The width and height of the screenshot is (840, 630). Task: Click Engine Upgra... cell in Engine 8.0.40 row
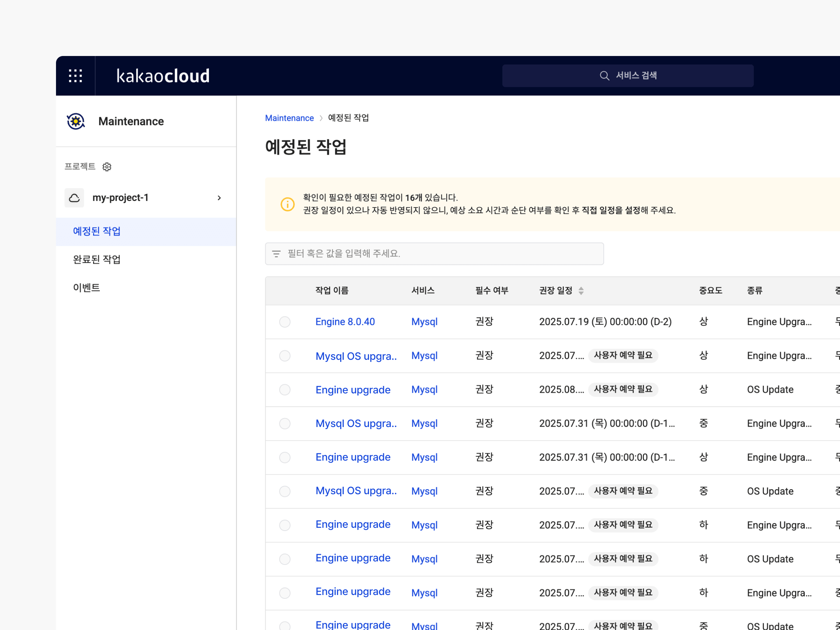click(x=779, y=322)
